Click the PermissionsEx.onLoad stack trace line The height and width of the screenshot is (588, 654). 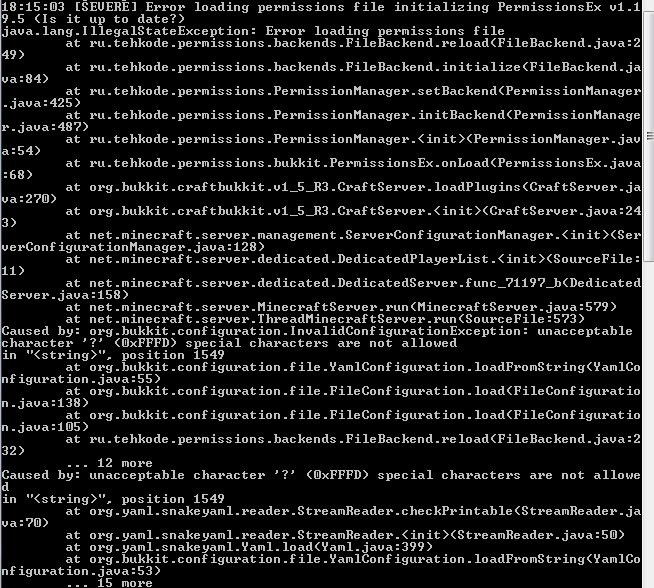(x=321, y=169)
